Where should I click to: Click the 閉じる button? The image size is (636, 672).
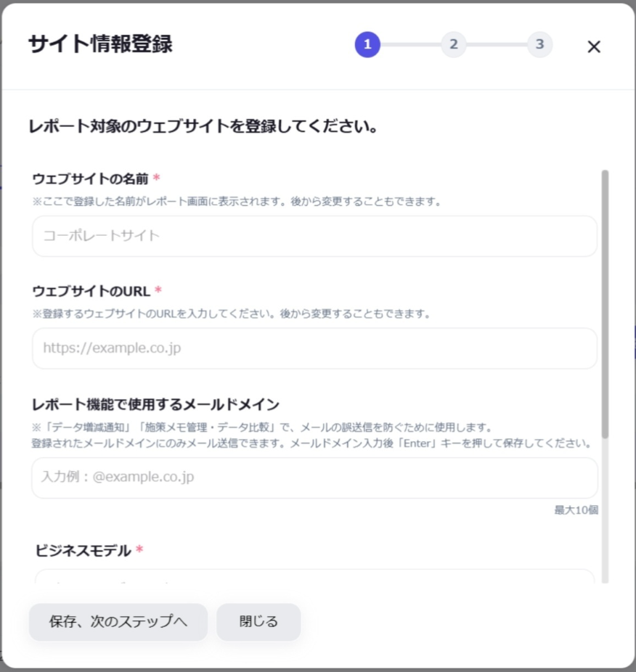pyautogui.click(x=258, y=622)
